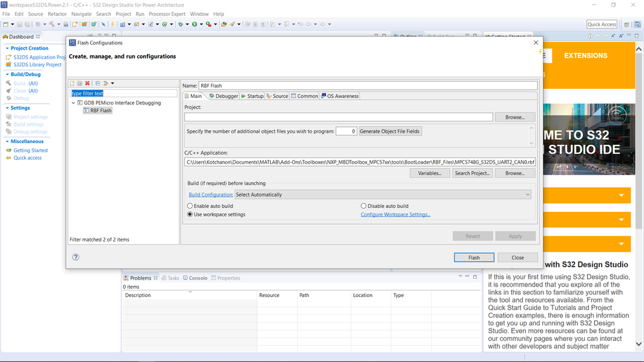The width and height of the screenshot is (644, 362).
Task: Collapse the Build/Debug dashboard section
Action: point(7,74)
